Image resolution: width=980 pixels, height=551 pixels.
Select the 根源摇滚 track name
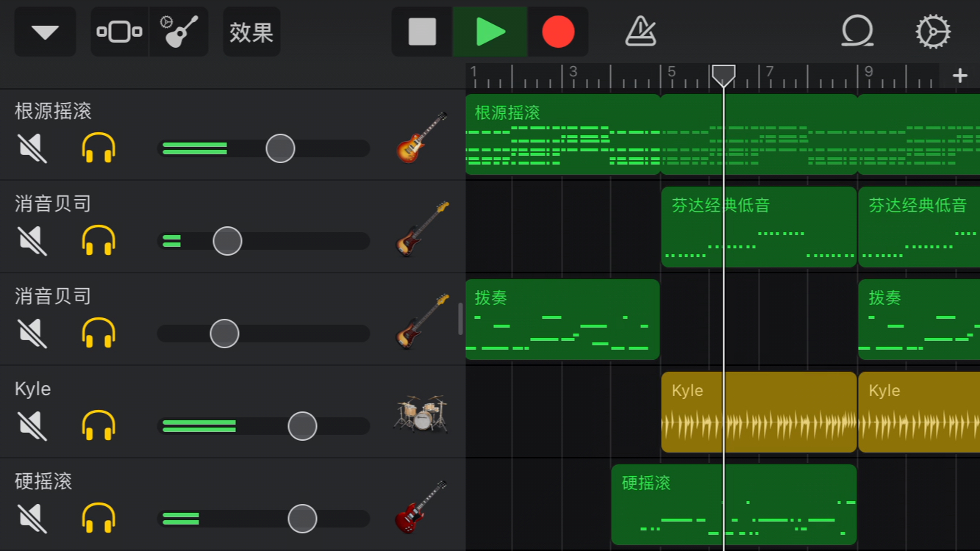point(53,111)
